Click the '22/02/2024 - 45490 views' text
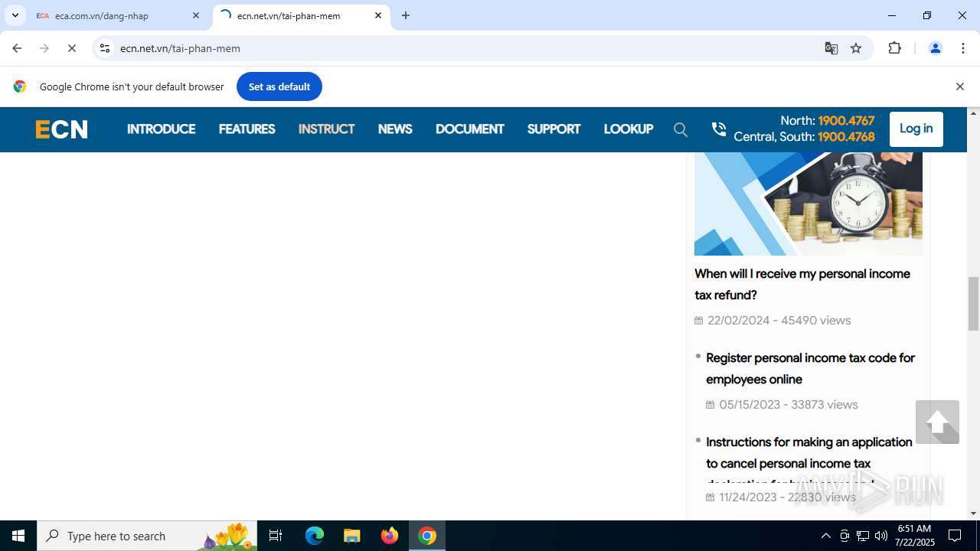Screen dimensions: 980x551 point(779,321)
